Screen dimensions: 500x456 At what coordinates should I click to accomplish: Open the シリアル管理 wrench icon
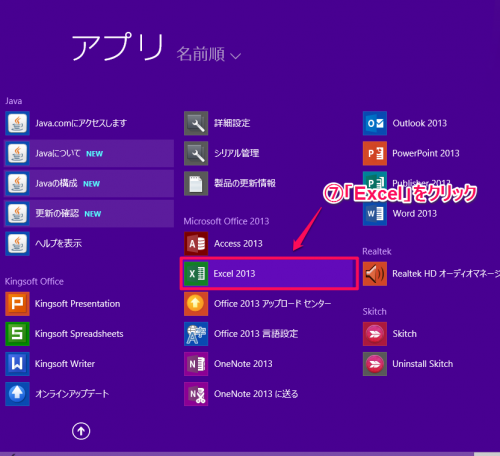pos(196,153)
